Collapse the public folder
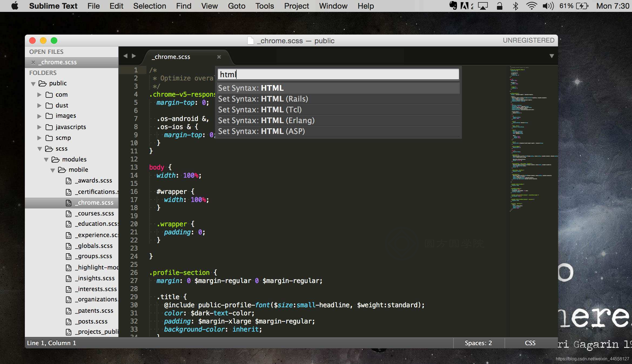Image resolution: width=632 pixels, height=364 pixels. point(33,84)
